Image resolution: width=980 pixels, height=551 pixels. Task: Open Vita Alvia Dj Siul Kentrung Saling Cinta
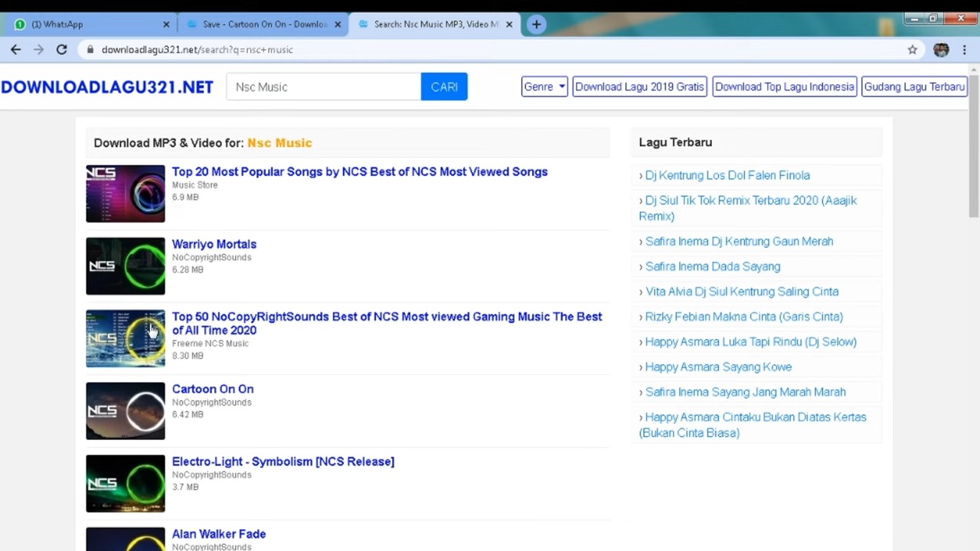[742, 292]
